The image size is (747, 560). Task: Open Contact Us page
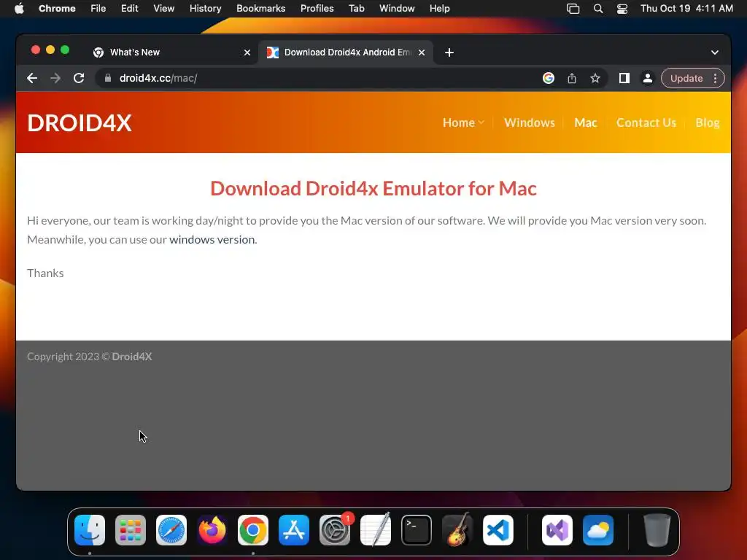pyautogui.click(x=646, y=122)
